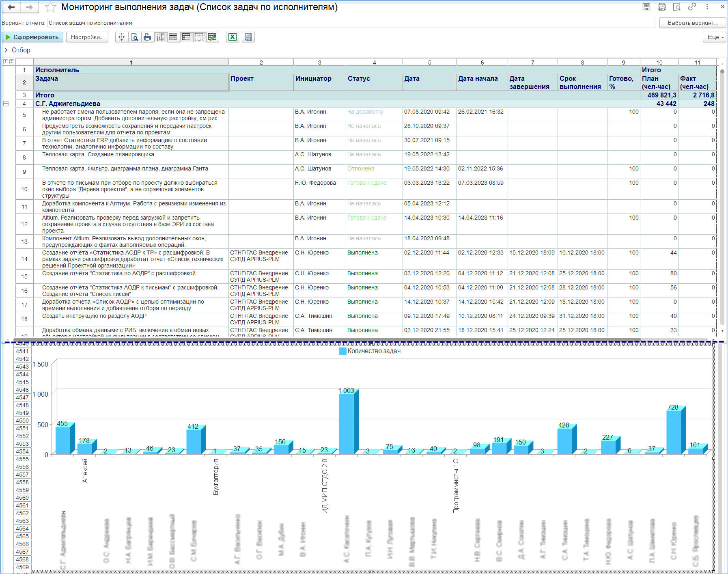Click the Выбрать вариант button
Viewport: 728px width, 574px height.
pos(692,23)
